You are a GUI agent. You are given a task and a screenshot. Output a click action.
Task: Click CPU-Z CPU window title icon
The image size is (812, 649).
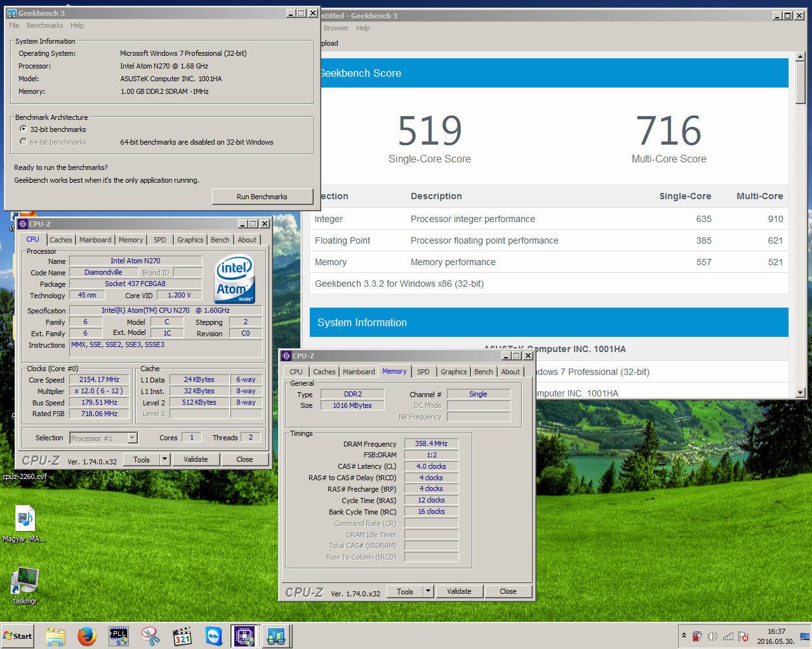(x=23, y=224)
